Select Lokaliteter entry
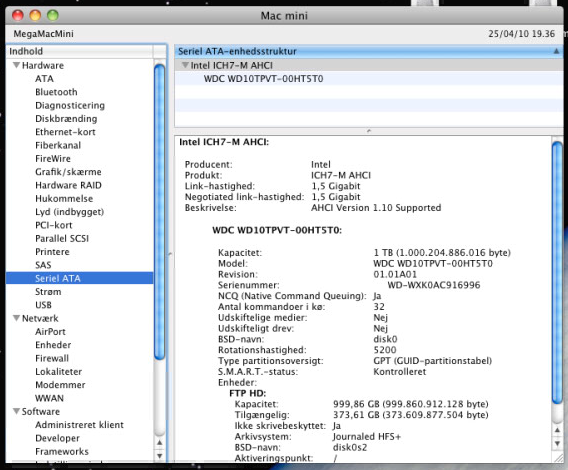Image resolution: width=568 pixels, height=470 pixels. point(58,371)
